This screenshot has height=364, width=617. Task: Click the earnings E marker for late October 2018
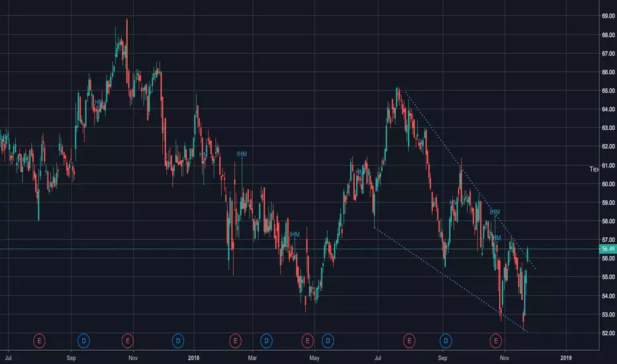[x=495, y=341]
